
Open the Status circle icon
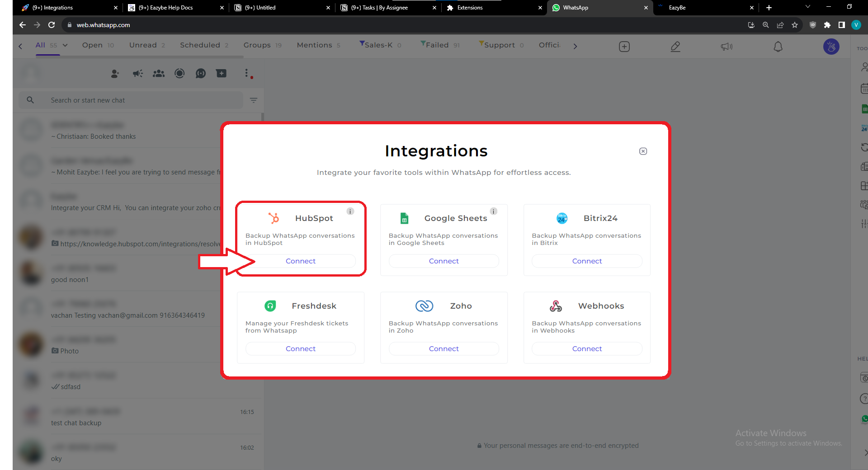179,74
